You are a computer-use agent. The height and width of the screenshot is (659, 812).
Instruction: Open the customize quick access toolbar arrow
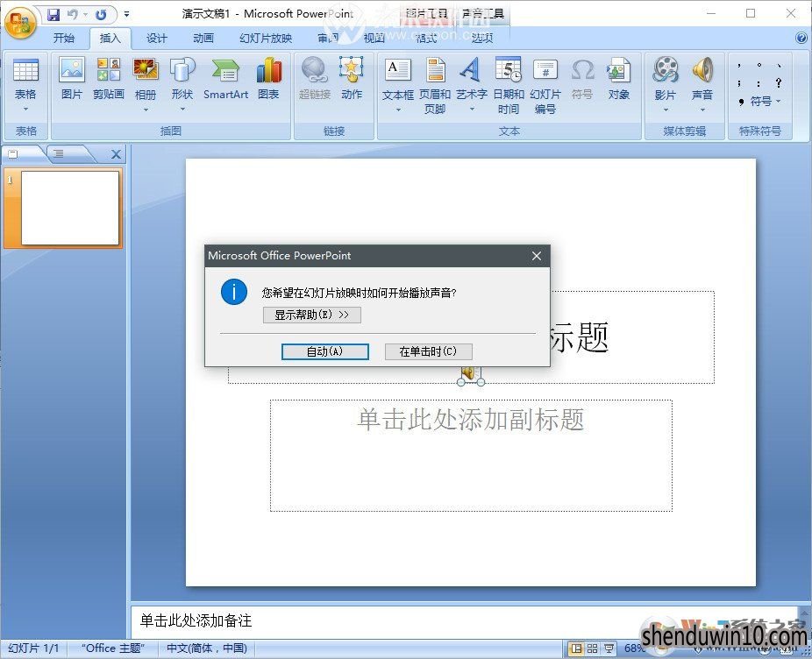click(126, 15)
